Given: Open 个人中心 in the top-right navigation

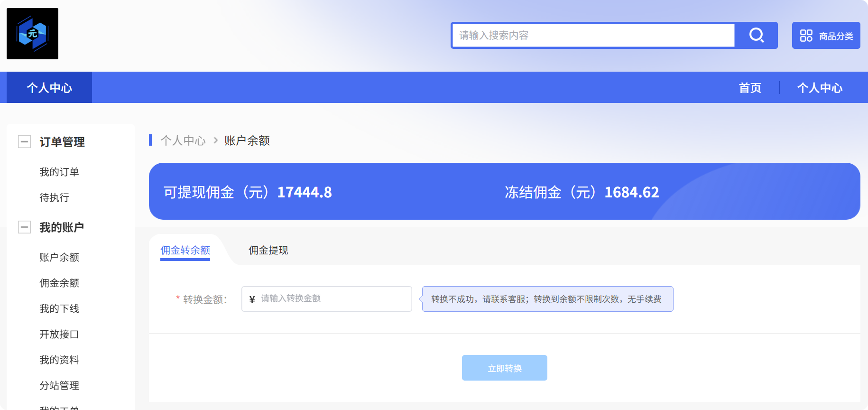Looking at the screenshot, I should tap(819, 88).
